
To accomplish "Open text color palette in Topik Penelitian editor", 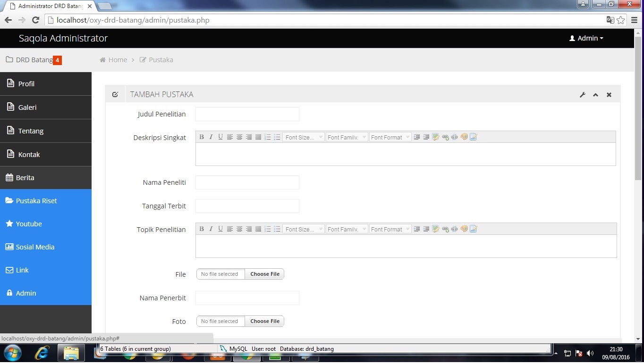I will click(464, 229).
